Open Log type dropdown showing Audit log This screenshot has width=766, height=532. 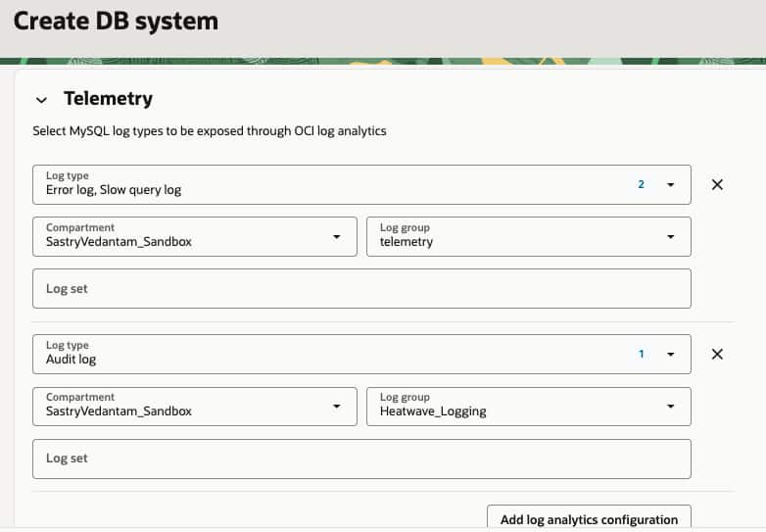(x=323, y=354)
